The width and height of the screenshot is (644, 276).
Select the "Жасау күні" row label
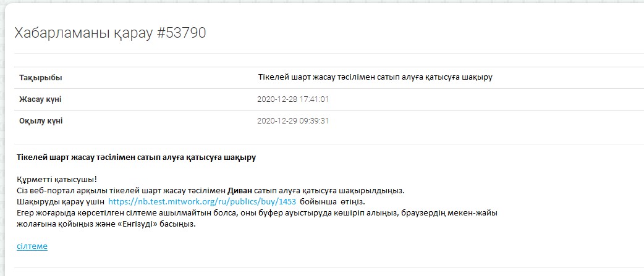point(40,99)
